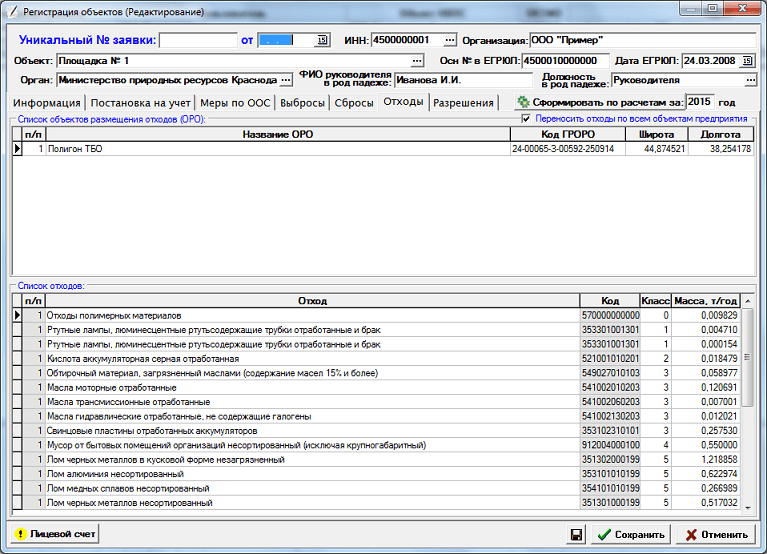The width and height of the screenshot is (767, 554).
Task: Select Масла гидравлические отработанные row
Action: pos(376,417)
